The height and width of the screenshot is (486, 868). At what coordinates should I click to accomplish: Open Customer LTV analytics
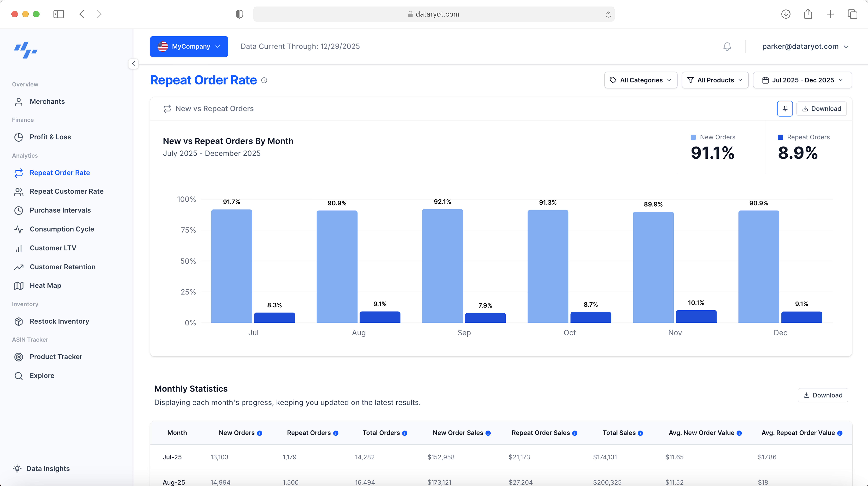[x=53, y=248]
